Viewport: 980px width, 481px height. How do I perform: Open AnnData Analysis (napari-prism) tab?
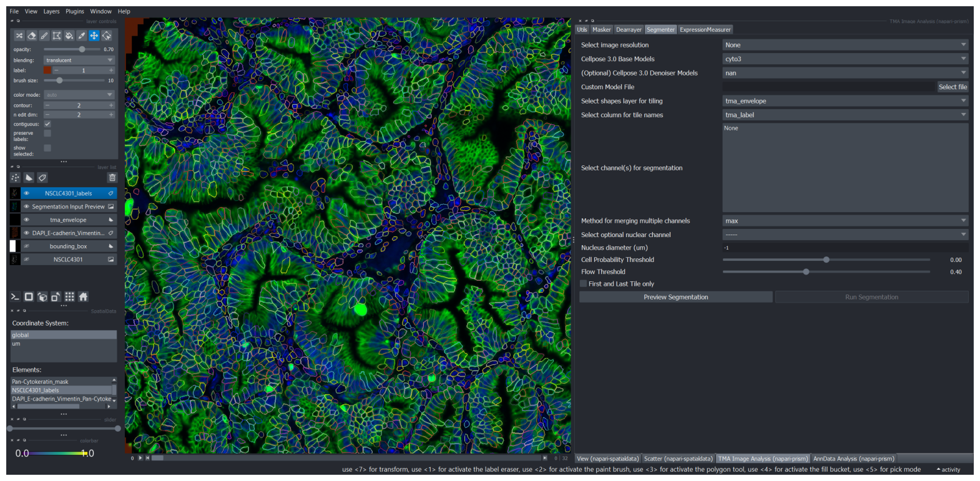tap(853, 459)
